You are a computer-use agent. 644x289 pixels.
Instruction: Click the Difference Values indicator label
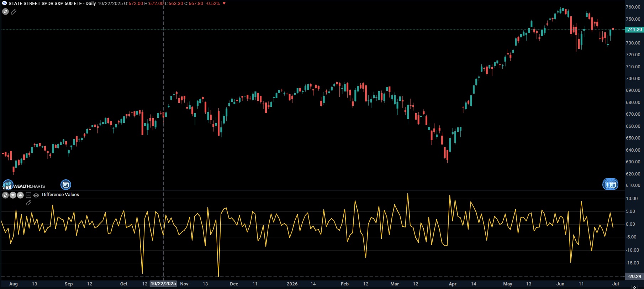point(60,195)
